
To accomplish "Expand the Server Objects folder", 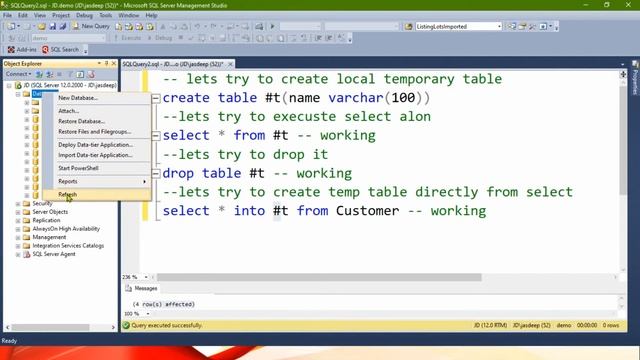I will coord(18,212).
